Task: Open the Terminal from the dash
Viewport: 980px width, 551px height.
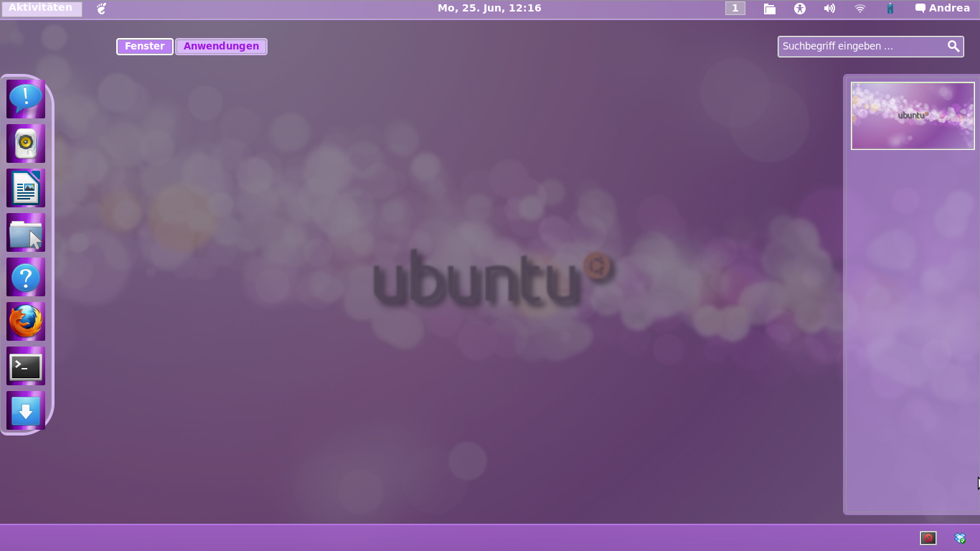Action: tap(26, 366)
